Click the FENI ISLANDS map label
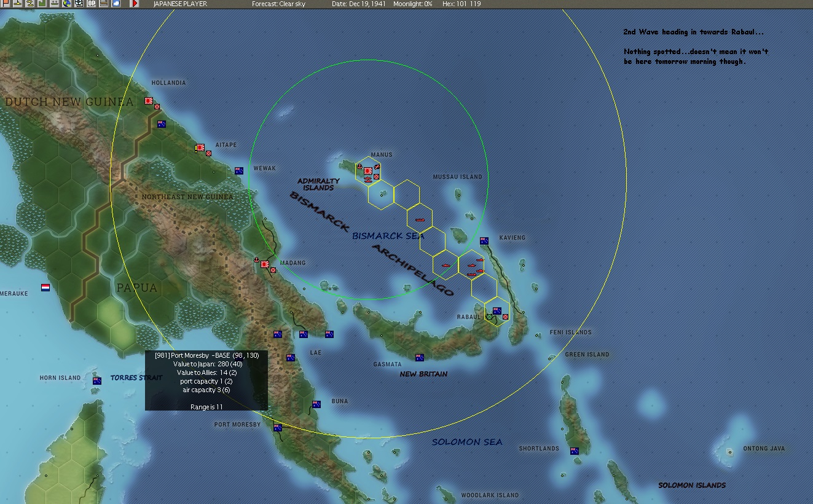This screenshot has height=504, width=813. pos(571,333)
